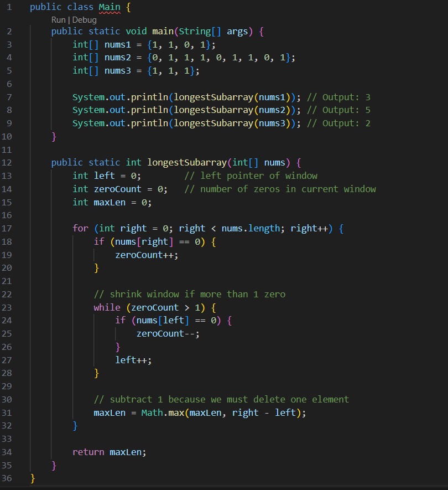448x490 pixels.
Task: Click the closing brace on line 36
Action: click(x=33, y=478)
